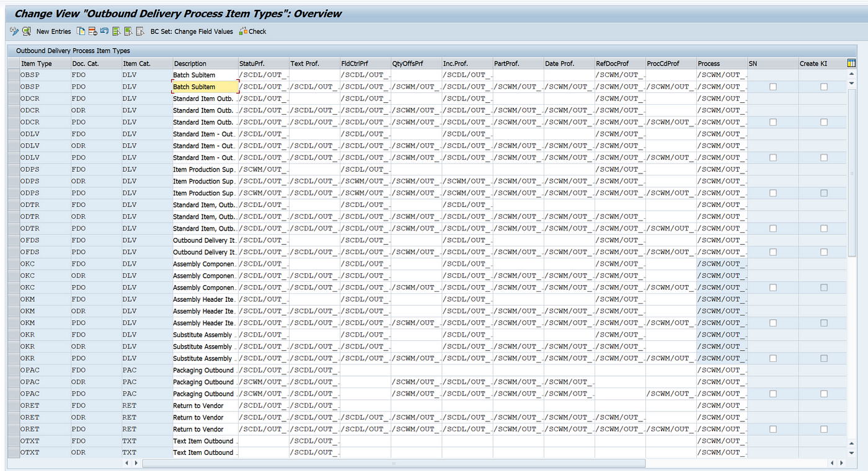The width and height of the screenshot is (868, 471).
Task: Click vertical scrollbar down arrow
Action: tap(851, 451)
